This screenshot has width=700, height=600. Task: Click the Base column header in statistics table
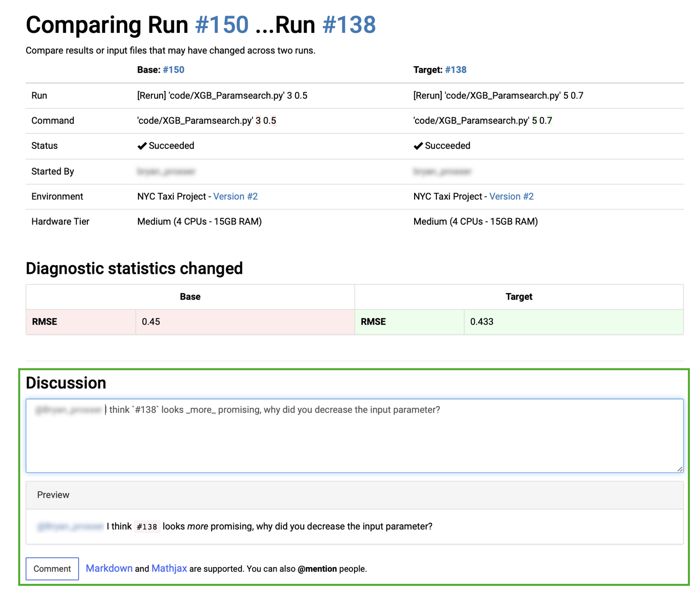click(190, 297)
